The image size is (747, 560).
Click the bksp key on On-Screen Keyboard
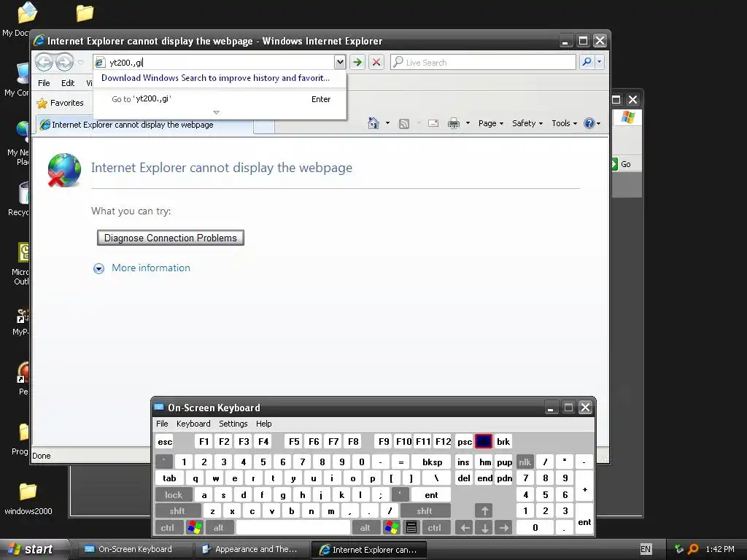(432, 462)
